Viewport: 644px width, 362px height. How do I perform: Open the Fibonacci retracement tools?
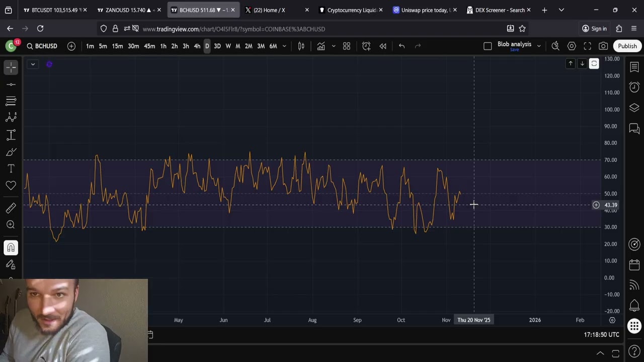pos(11,101)
